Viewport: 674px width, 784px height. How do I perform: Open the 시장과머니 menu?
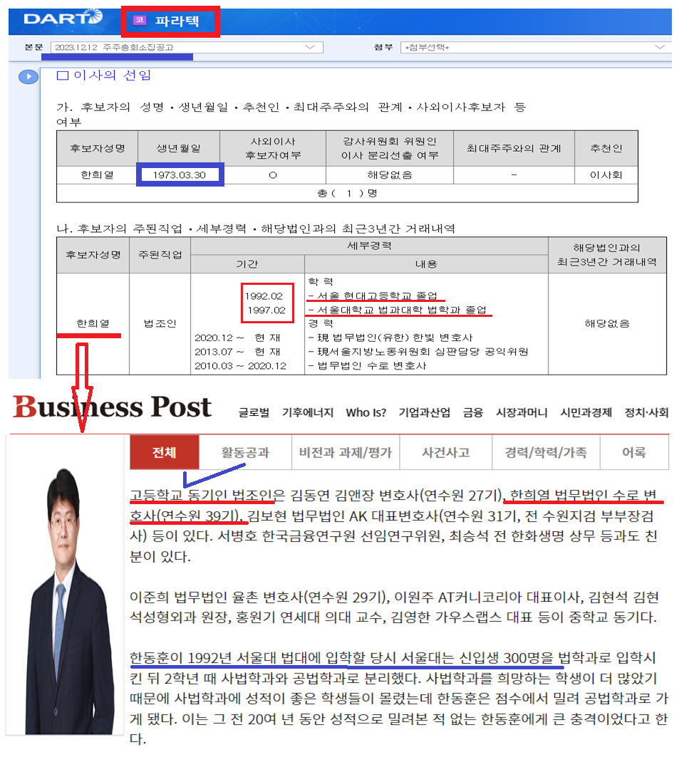522,412
